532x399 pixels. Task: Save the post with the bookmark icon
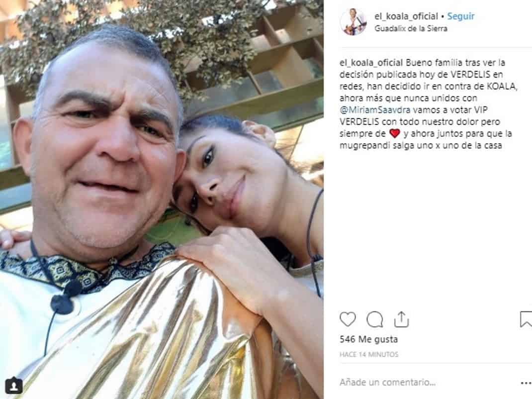(526, 319)
